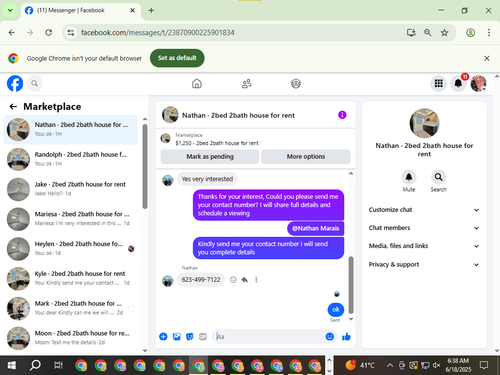
Task: Open the Facebook logo home link
Action: click(x=15, y=83)
